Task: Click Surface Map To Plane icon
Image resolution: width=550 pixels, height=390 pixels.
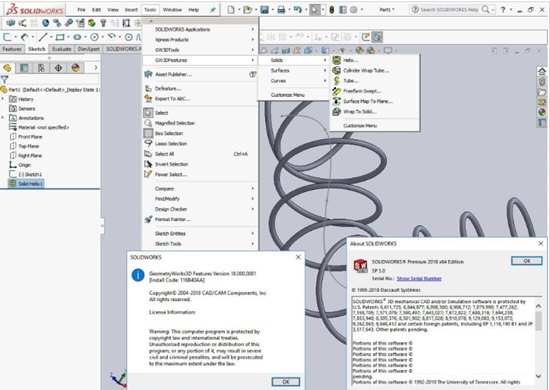Action: click(337, 101)
